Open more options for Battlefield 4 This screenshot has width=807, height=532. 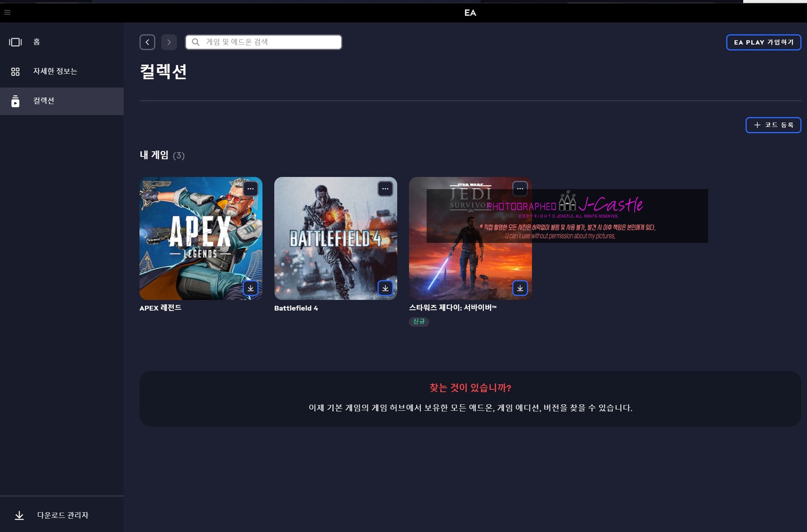click(385, 189)
